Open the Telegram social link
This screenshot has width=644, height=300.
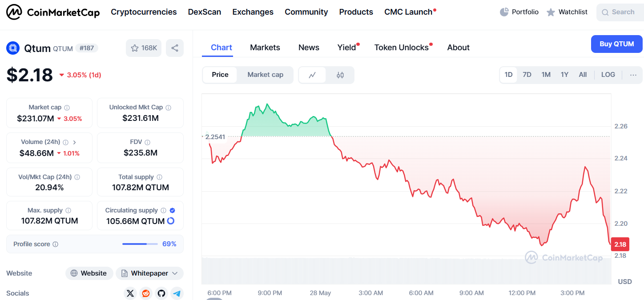(x=177, y=293)
